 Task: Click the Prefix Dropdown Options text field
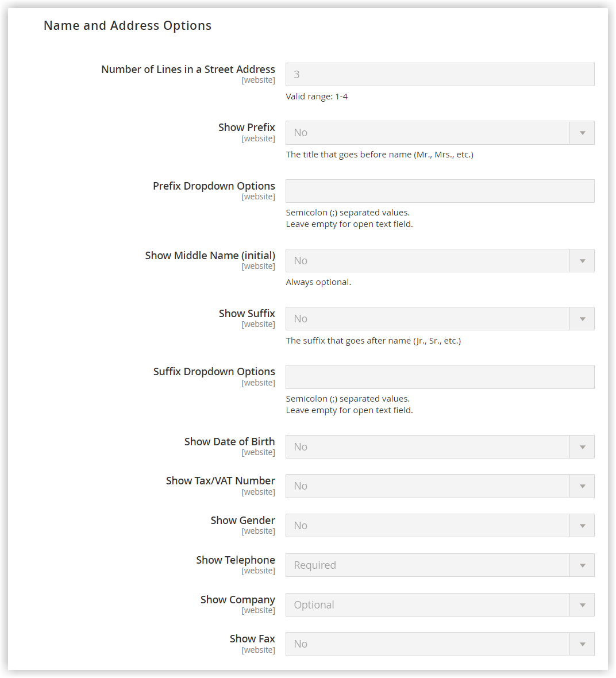440,191
